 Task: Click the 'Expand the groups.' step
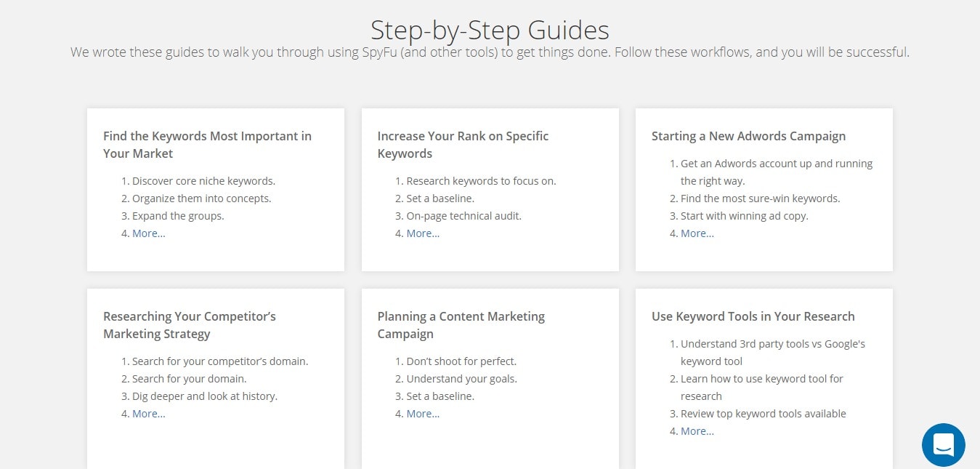pyautogui.click(x=178, y=216)
